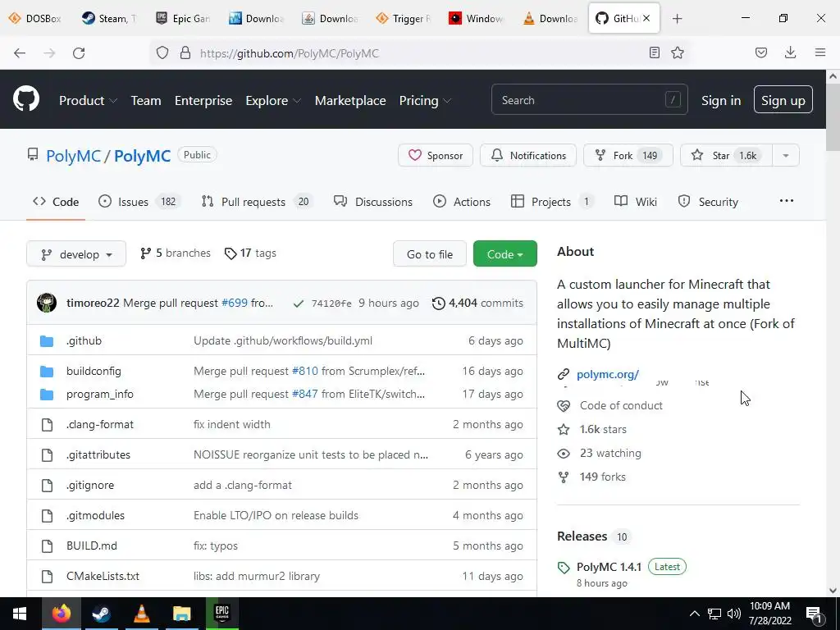
Task: Open notification center icon in tray
Action: click(x=815, y=614)
